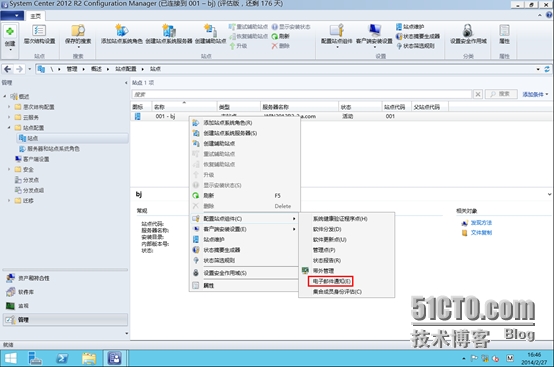Click the Search (搜索) button
Viewport: 554px width, 367px height.
(x=501, y=94)
